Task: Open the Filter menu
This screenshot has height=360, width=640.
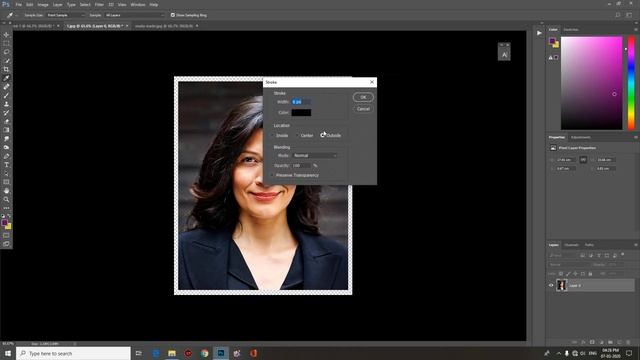Action: 99,4
